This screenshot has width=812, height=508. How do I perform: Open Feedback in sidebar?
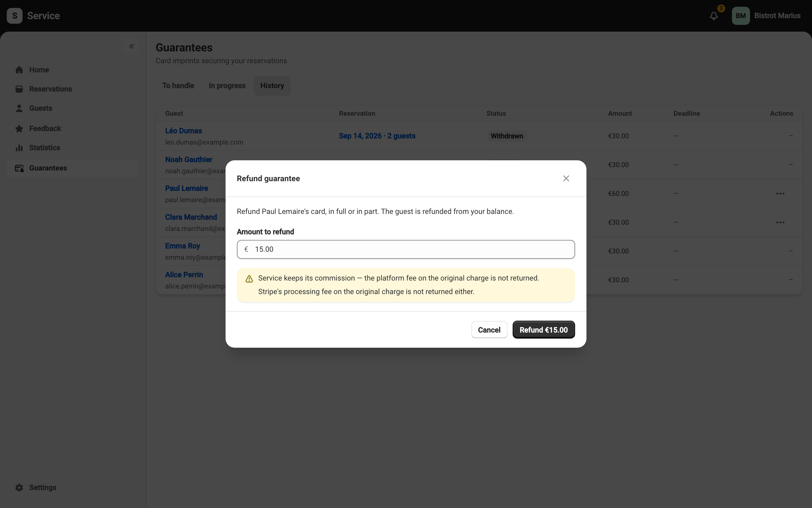click(x=73, y=128)
